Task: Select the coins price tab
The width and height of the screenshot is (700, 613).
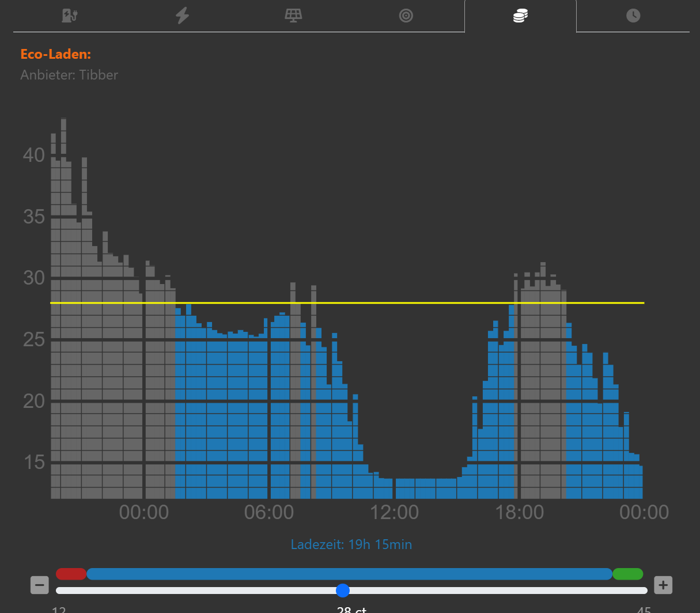Action: coord(520,16)
